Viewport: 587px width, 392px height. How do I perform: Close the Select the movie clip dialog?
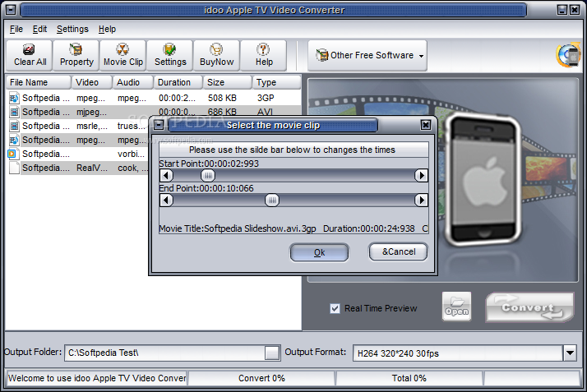point(426,125)
